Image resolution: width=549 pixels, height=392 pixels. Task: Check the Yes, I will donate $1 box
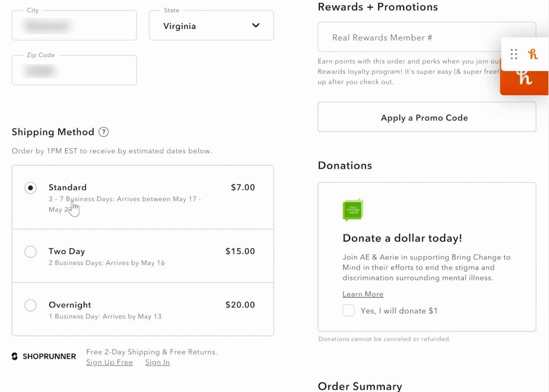[349, 310]
